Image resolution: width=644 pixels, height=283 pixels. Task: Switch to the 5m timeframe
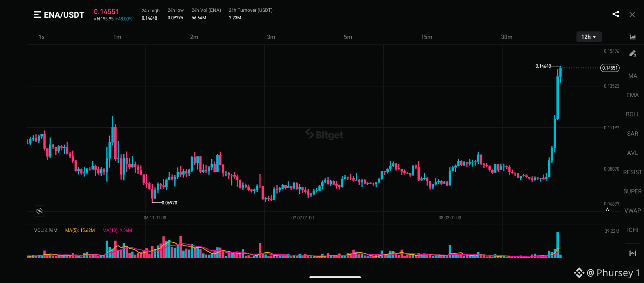(348, 37)
